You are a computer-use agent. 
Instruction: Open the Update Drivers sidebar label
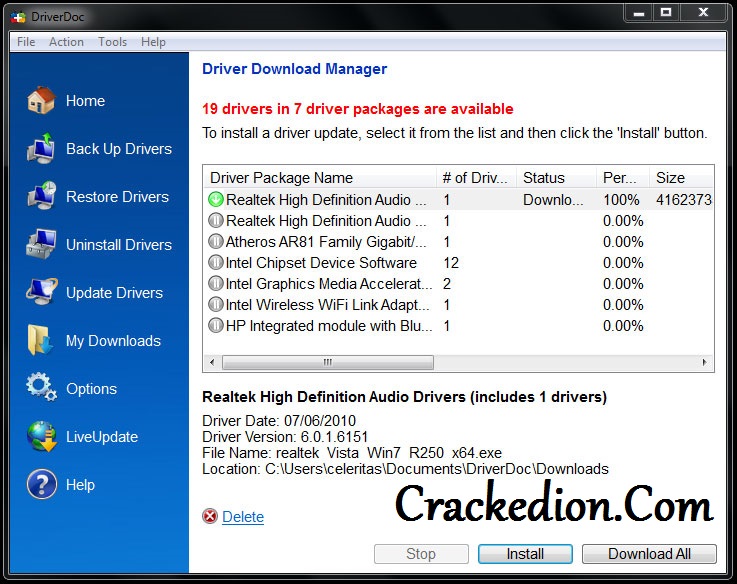pyautogui.click(x=114, y=293)
